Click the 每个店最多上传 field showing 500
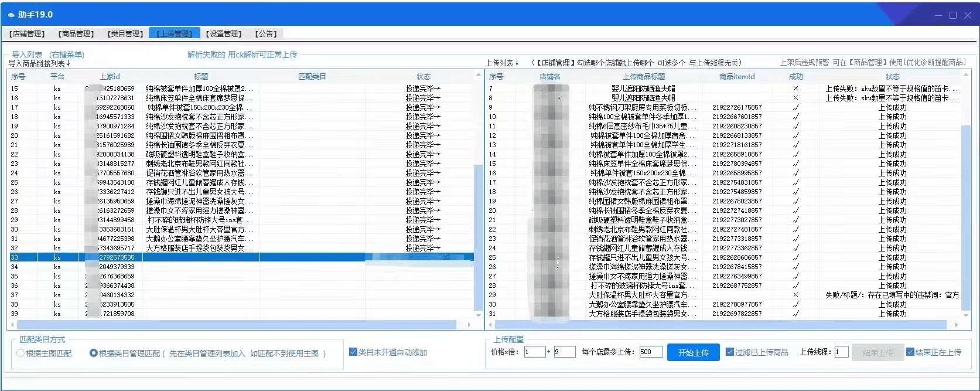The image size is (980, 391). point(651,352)
